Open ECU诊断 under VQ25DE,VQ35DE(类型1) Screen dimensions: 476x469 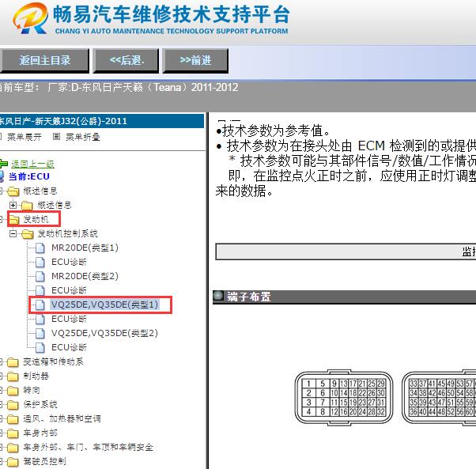(x=69, y=319)
